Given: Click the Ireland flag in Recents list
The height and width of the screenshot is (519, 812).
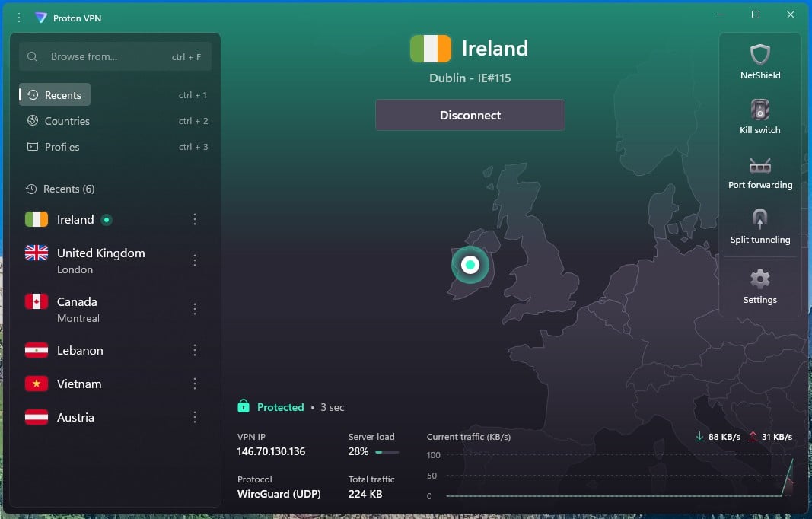Looking at the screenshot, I should (x=37, y=220).
